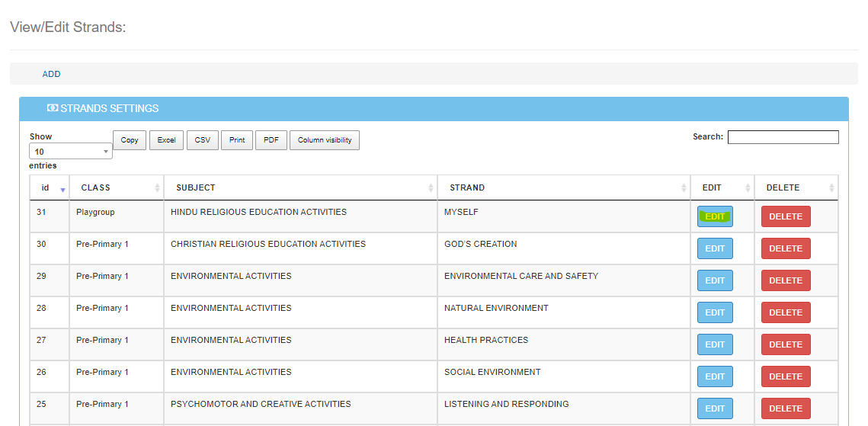Click the sort arrows on DELETE column
Viewport: 868px width, 426px height.
coord(831,188)
